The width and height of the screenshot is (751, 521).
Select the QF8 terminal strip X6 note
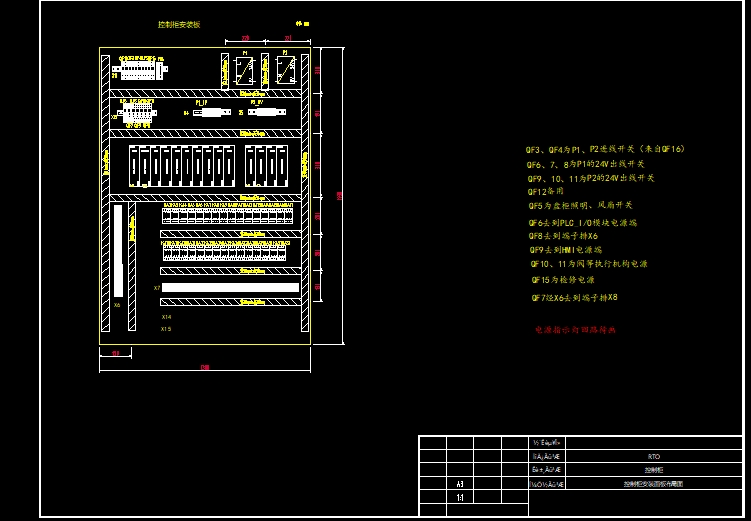[563, 236]
